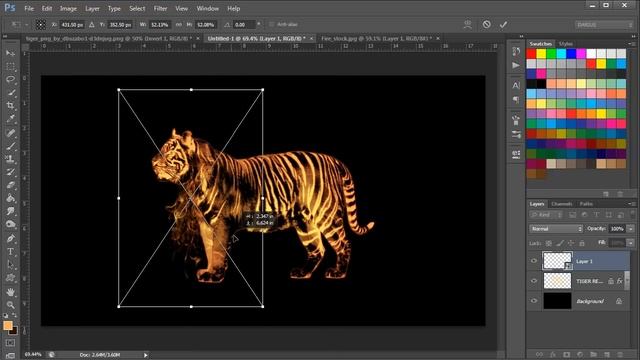Expand the status bar info arrow
640x360 pixels.
pyautogui.click(x=146, y=355)
